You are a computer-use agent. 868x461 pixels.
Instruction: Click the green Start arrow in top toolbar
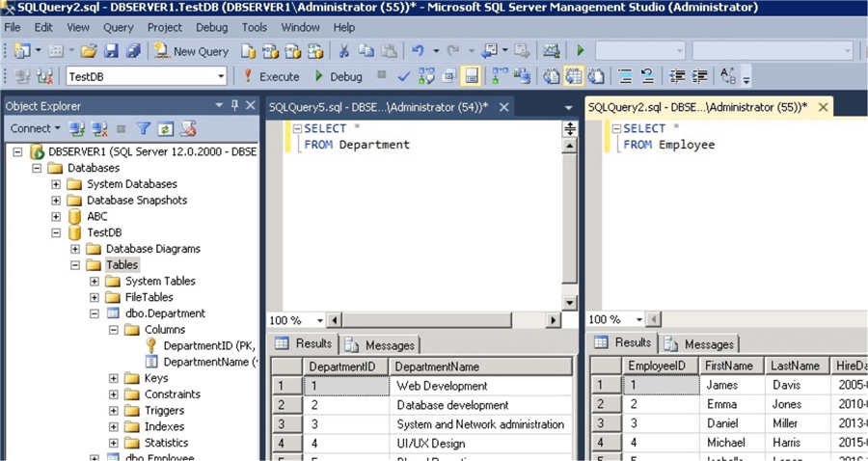pyautogui.click(x=581, y=51)
